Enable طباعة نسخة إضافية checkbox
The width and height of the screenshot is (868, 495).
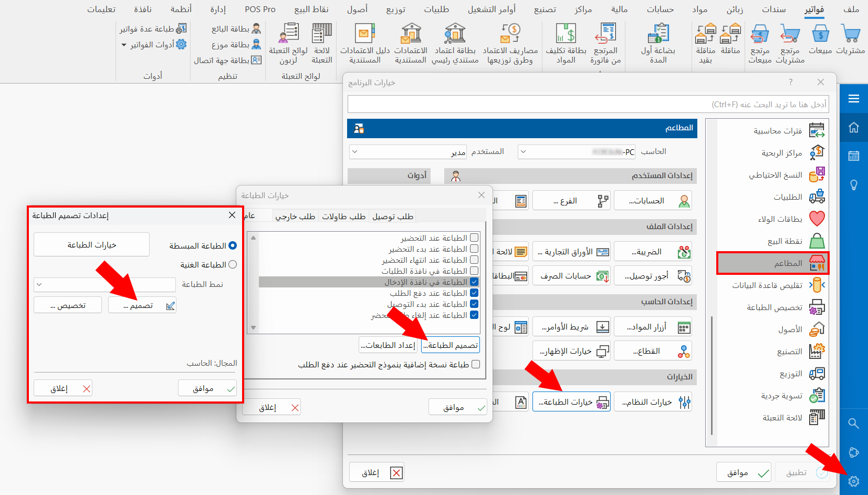pyautogui.click(x=476, y=364)
